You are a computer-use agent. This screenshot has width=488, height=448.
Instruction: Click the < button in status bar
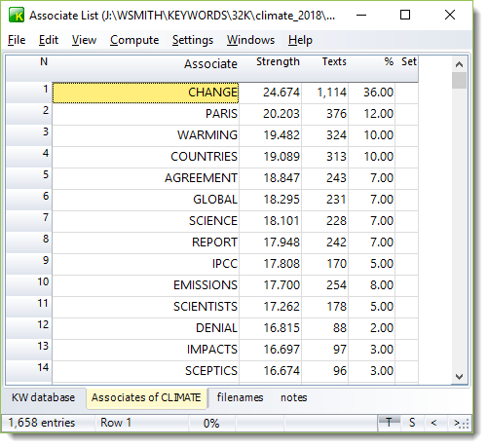pos(433,423)
